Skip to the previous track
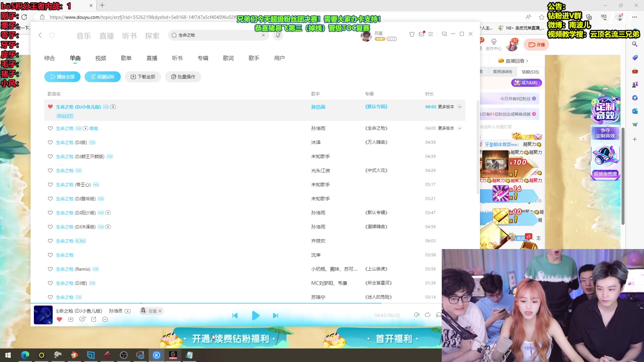 click(x=235, y=315)
